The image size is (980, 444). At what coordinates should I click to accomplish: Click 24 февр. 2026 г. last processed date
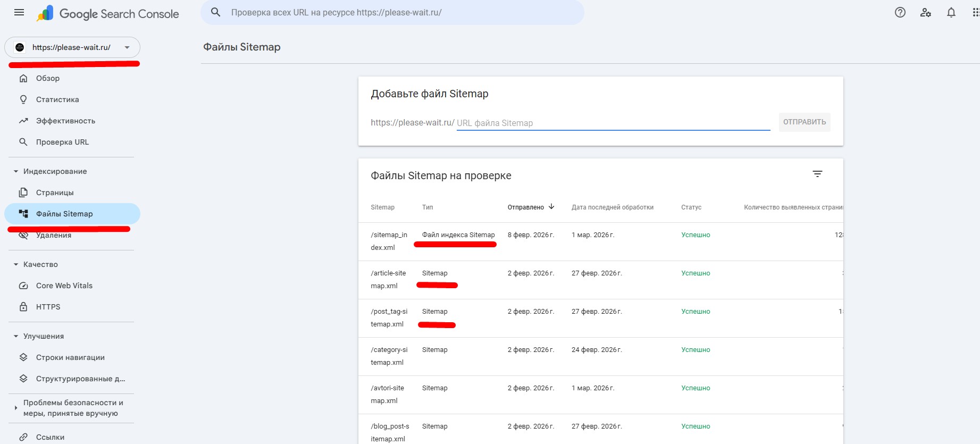point(597,350)
